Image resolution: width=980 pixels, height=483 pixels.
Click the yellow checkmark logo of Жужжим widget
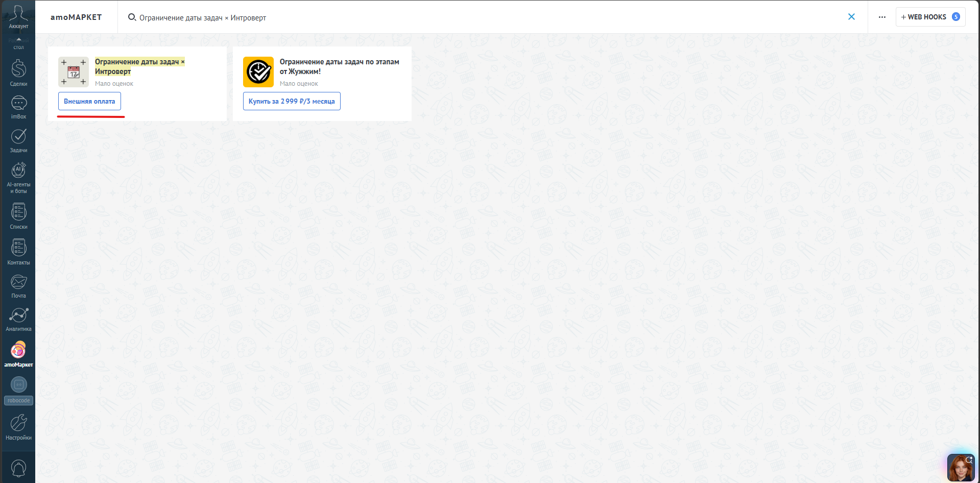coord(258,72)
